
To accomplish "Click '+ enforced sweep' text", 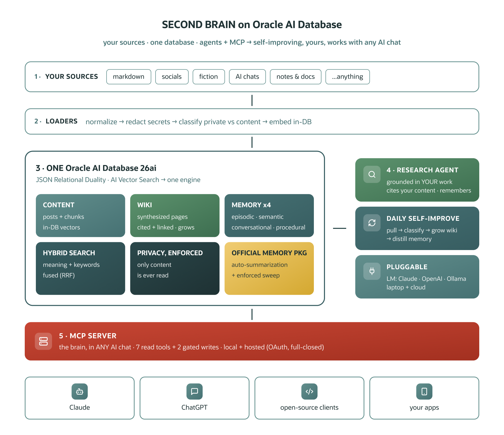I will [x=256, y=275].
